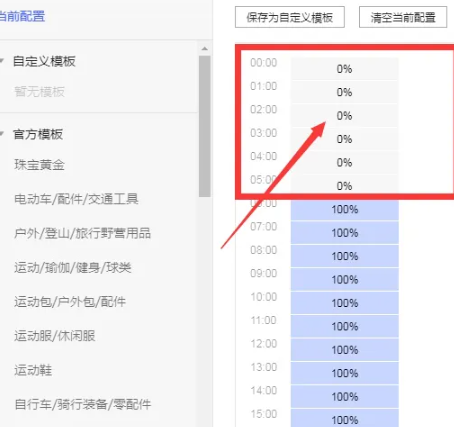Click the 10:00 time label
This screenshot has width=454, height=427.
264,297
